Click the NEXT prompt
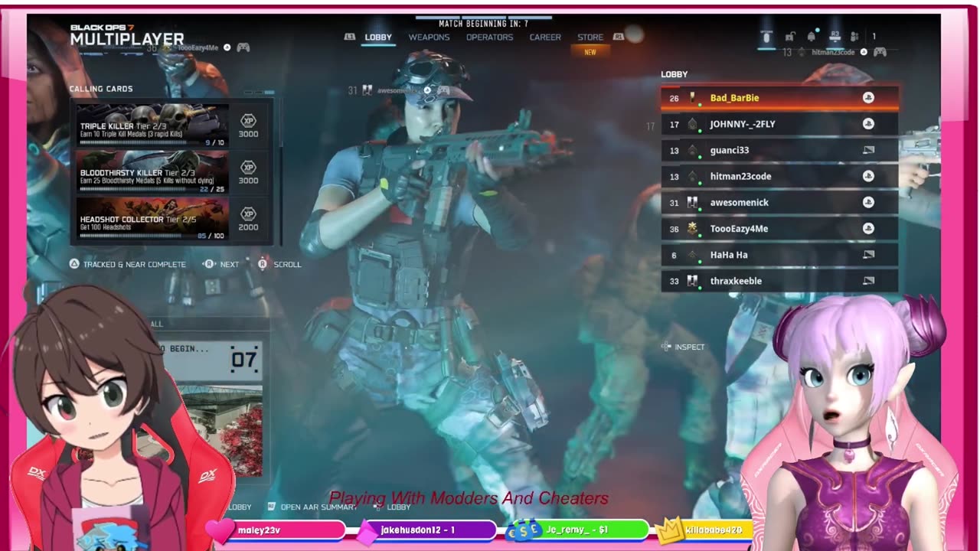This screenshot has height=551, width=980. click(220, 264)
